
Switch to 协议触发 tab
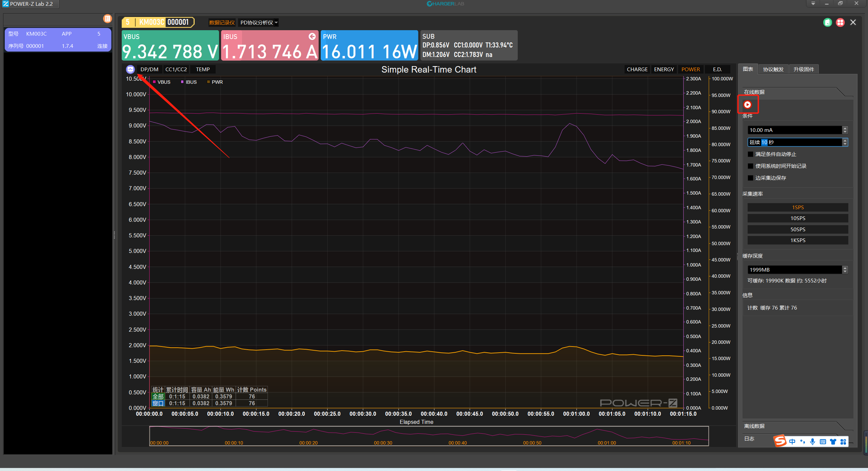(773, 70)
